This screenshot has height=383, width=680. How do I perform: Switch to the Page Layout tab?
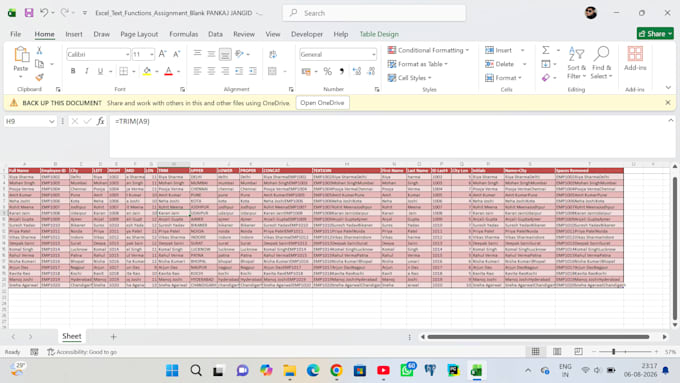[139, 34]
